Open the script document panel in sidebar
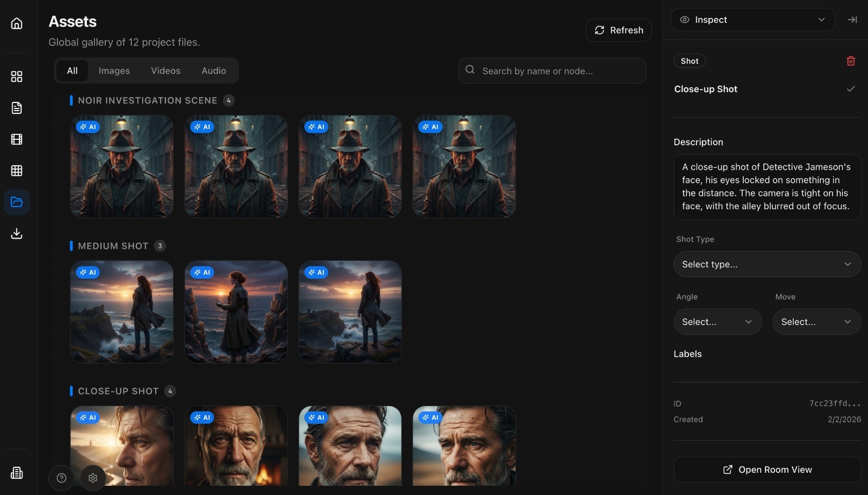Image resolution: width=868 pixels, height=495 pixels. (x=16, y=107)
